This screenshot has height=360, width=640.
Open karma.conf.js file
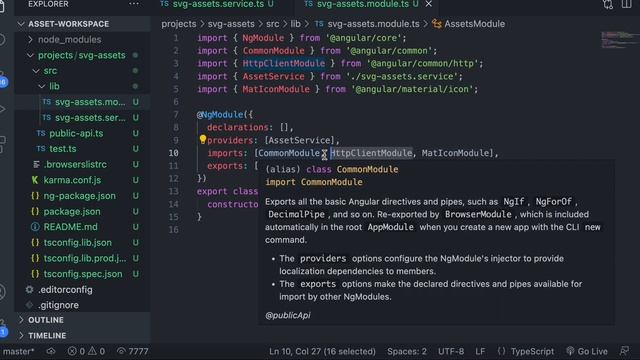tap(72, 180)
